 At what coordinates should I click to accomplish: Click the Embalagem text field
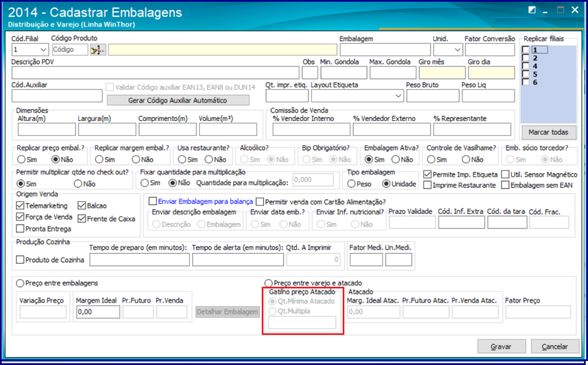[385, 49]
